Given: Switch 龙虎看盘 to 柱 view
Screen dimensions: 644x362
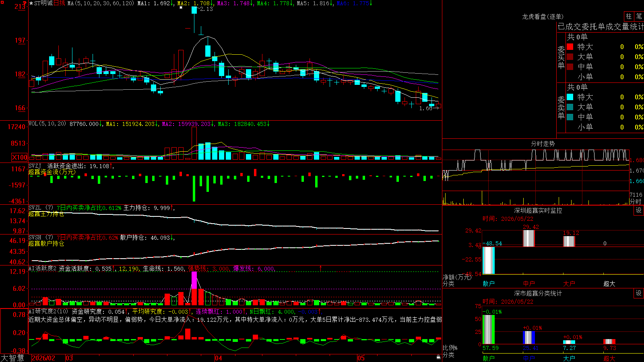Looking at the screenshot, I should [629, 16].
